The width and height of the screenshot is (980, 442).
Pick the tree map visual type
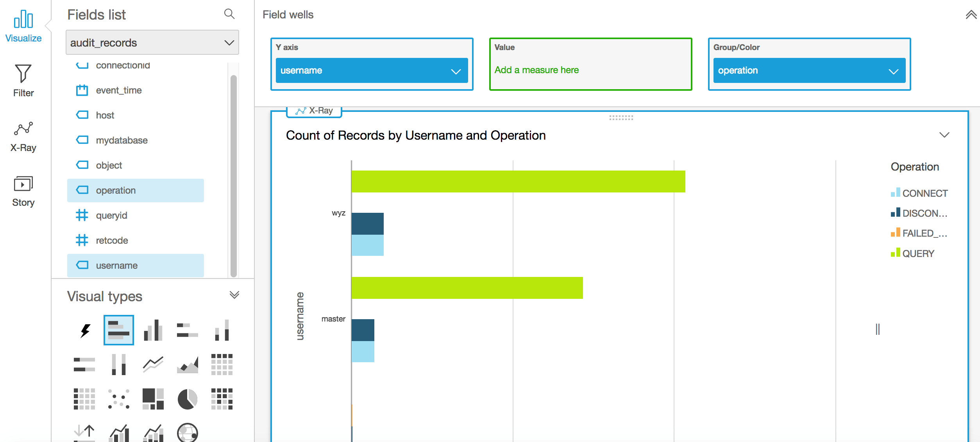tap(153, 399)
